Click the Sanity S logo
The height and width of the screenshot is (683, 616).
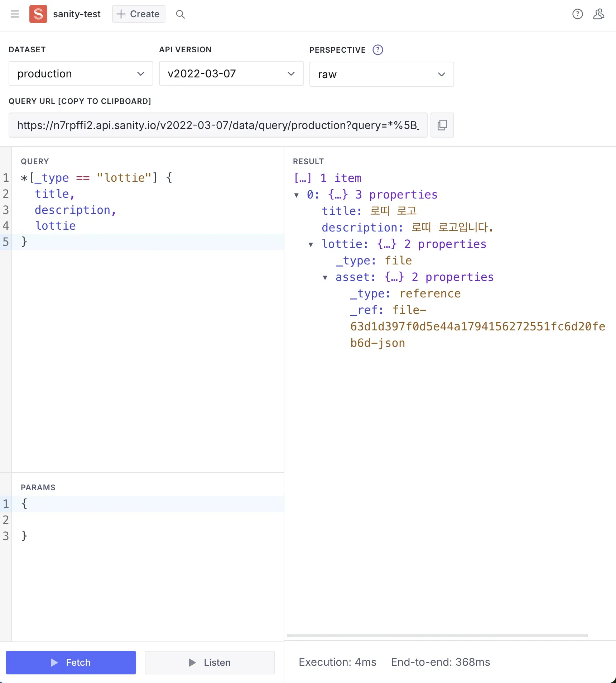pos(38,14)
